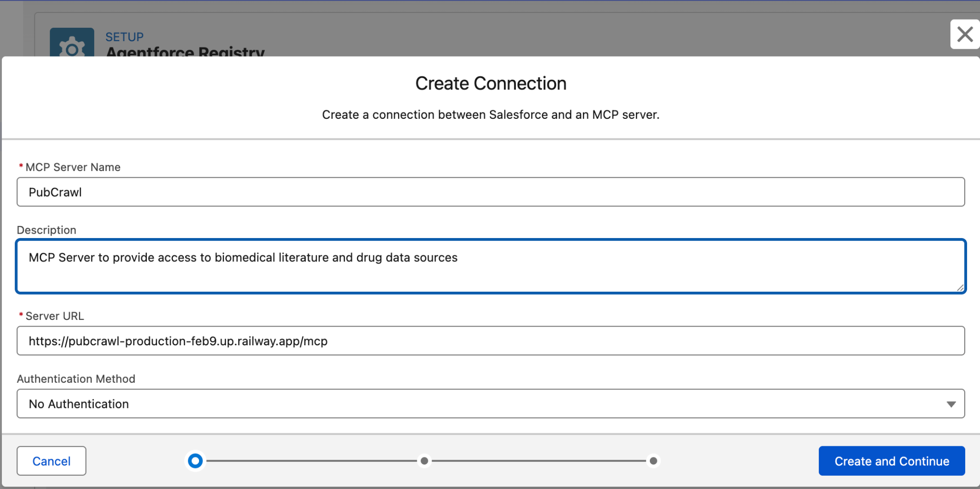Click the SETUP label text

[x=124, y=37]
